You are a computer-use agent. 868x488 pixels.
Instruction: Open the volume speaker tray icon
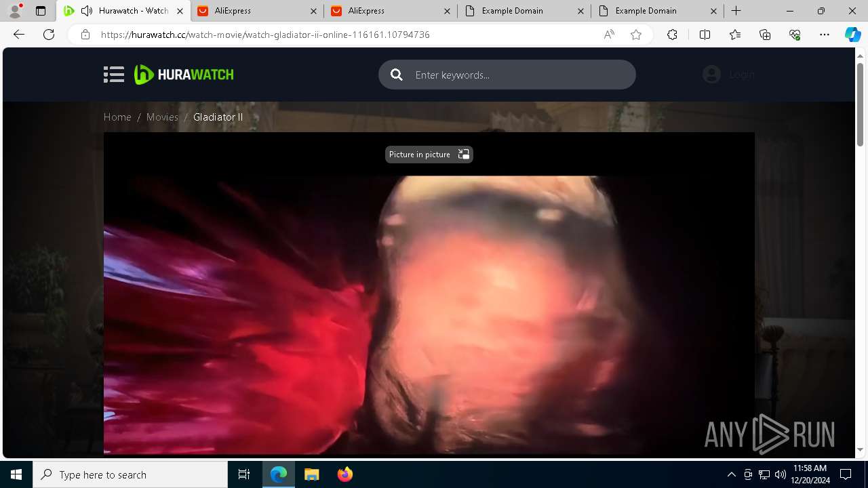pyautogui.click(x=781, y=474)
